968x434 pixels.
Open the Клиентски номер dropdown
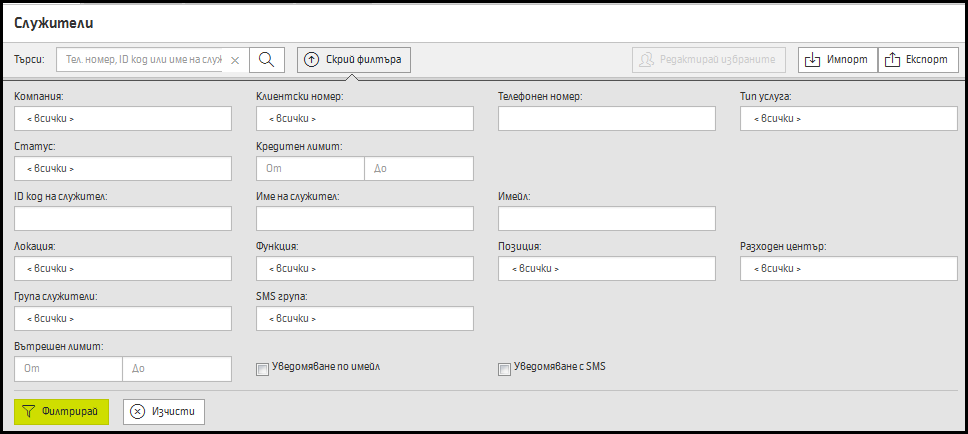[x=365, y=119]
